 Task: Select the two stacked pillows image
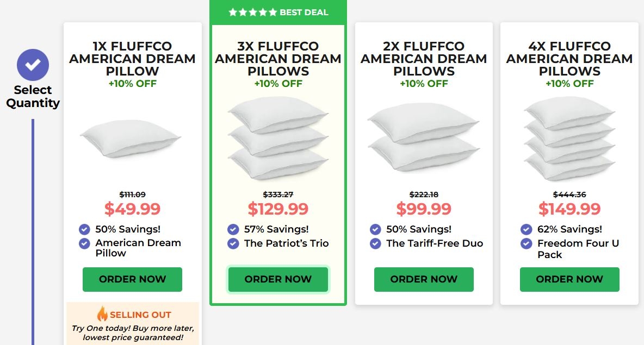[424, 137]
